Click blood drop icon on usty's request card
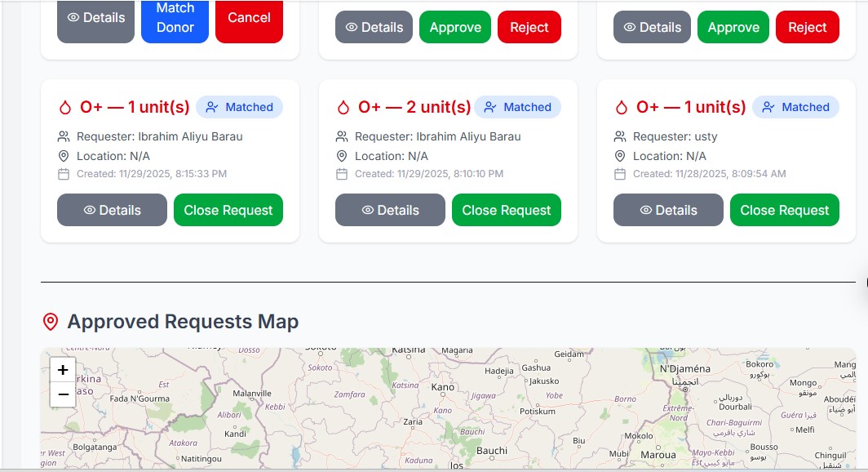The height and width of the screenshot is (472, 868). pyautogui.click(x=622, y=107)
